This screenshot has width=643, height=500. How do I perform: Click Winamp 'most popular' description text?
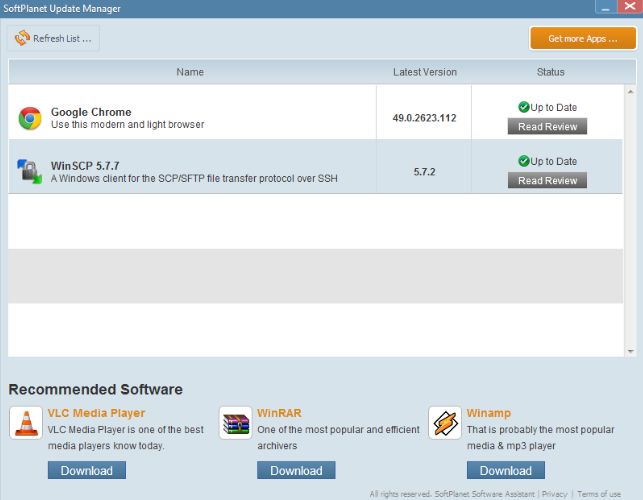pyautogui.click(x=540, y=437)
